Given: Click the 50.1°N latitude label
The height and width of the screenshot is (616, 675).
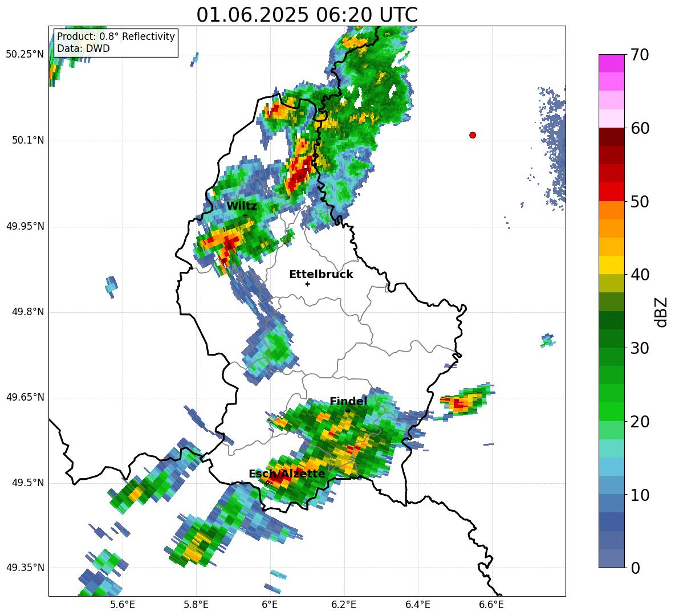Looking at the screenshot, I should tap(28, 141).
